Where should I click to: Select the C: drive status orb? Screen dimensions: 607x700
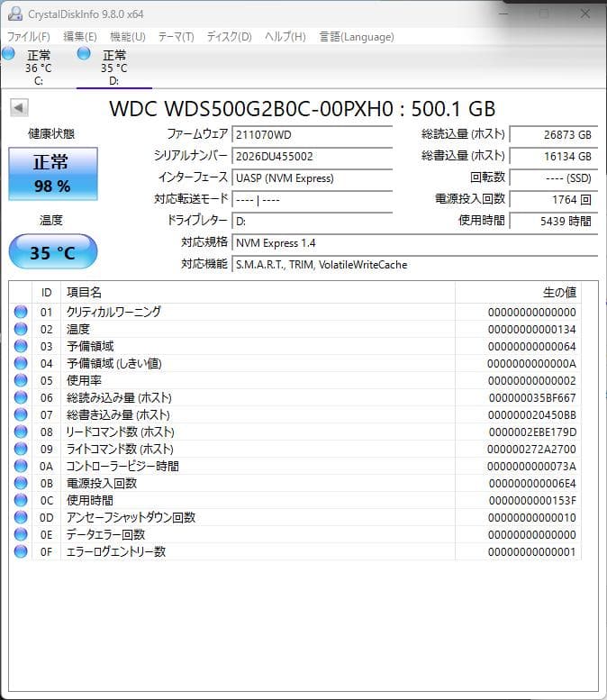click(8, 53)
